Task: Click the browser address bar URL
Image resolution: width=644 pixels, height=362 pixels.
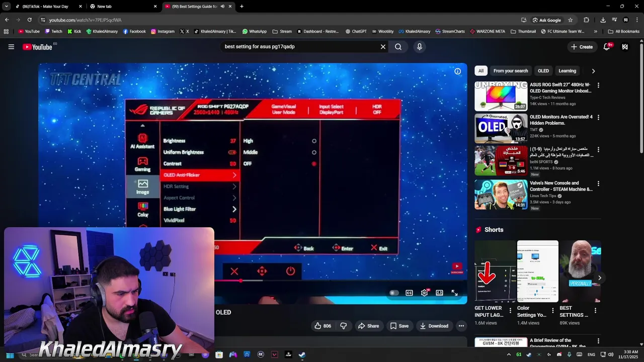Action: [85, 20]
